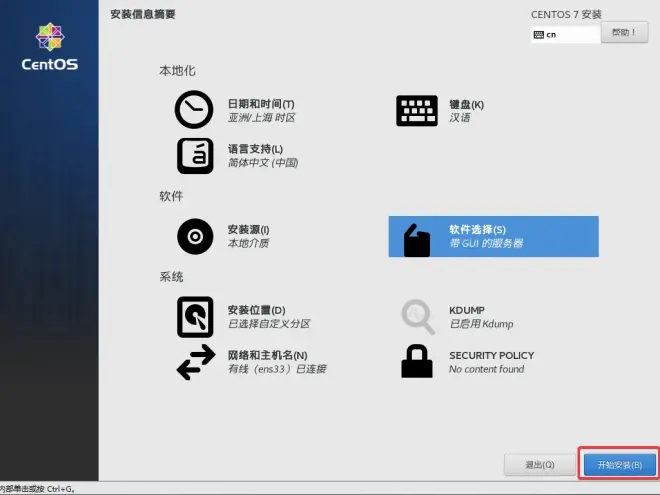The image size is (660, 495).
Task: Click No content found text
Action: click(x=487, y=369)
